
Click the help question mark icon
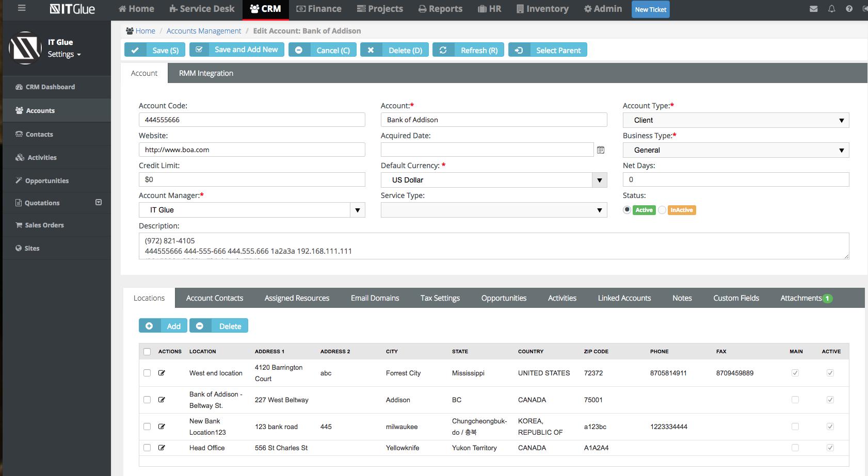[x=849, y=9]
